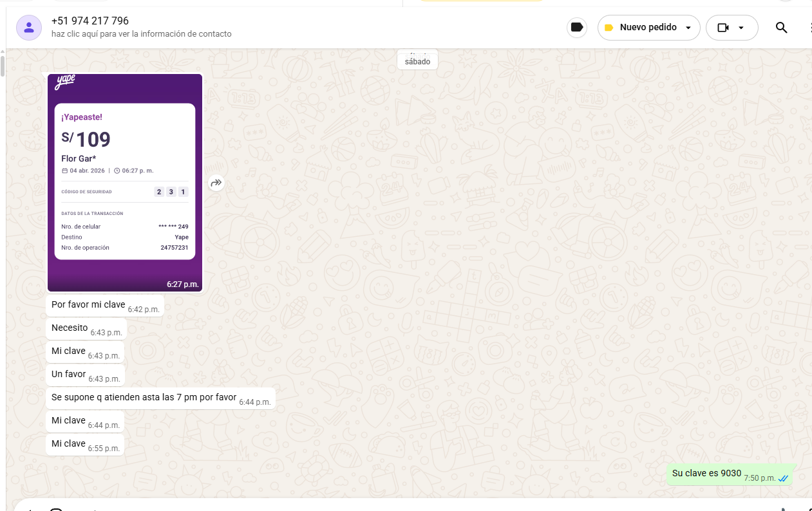Start a video call with camera icon
The height and width of the screenshot is (511, 812).
(x=722, y=28)
